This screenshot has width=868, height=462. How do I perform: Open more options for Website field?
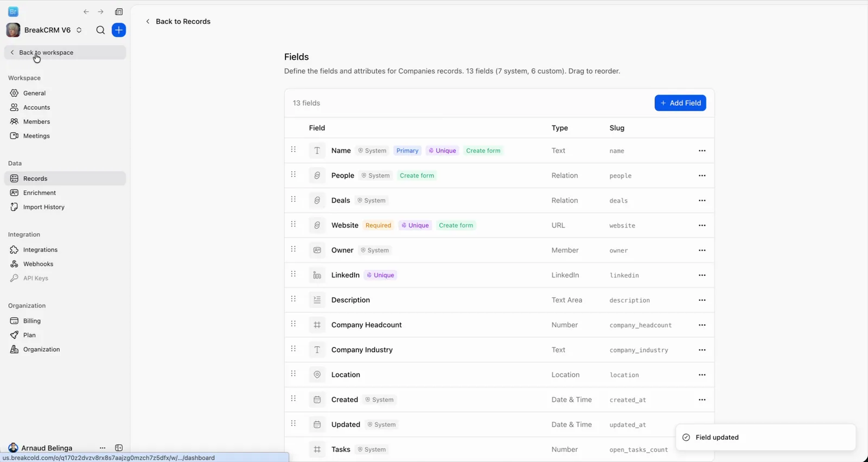click(x=702, y=225)
